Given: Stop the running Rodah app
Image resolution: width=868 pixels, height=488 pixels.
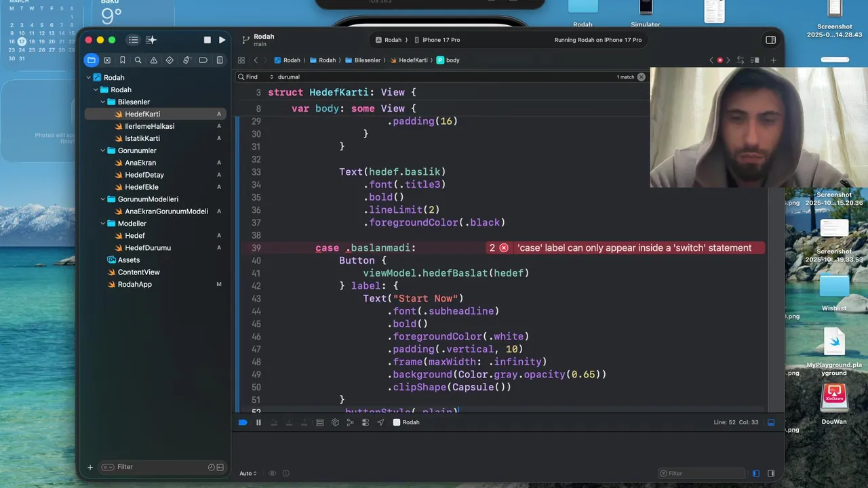Looking at the screenshot, I should point(208,40).
